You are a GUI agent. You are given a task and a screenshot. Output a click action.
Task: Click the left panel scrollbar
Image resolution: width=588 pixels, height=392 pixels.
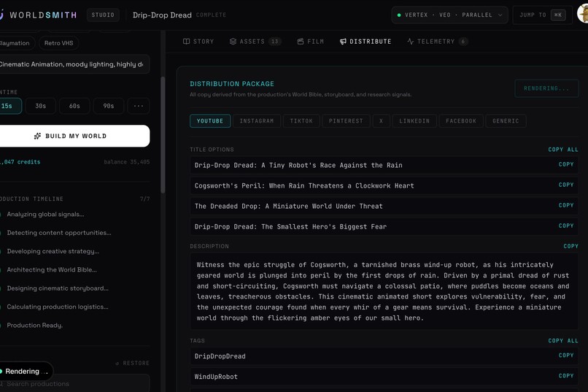click(163, 135)
